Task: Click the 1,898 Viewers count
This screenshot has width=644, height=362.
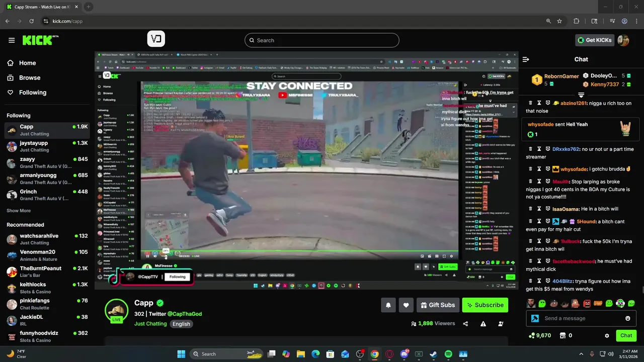Action: pyautogui.click(x=433, y=323)
